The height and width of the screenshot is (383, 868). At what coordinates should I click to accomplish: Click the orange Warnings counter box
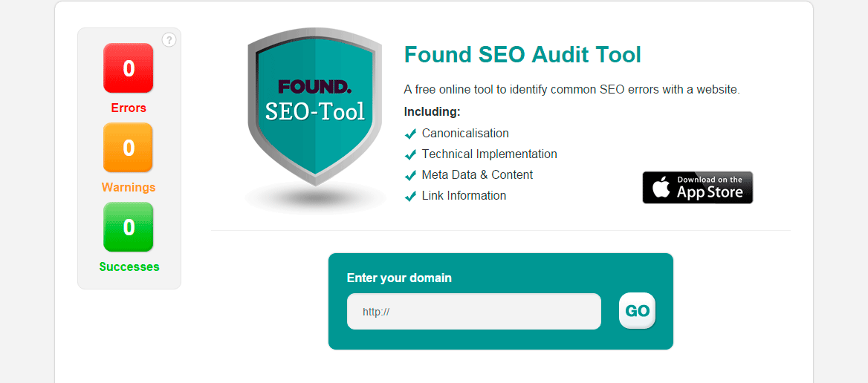(x=129, y=148)
